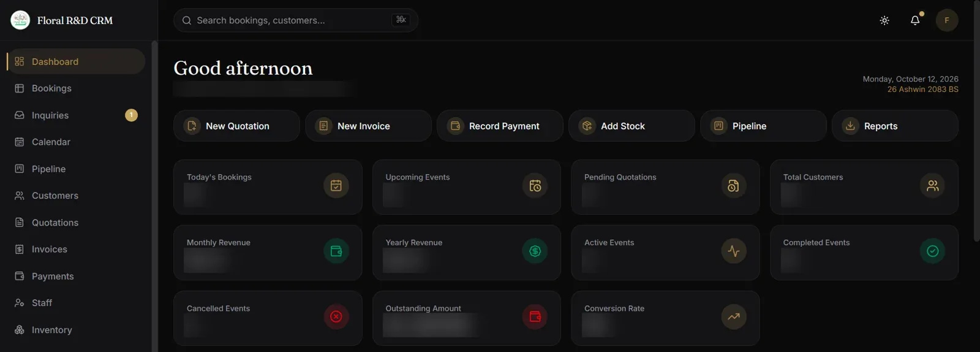Click the Today's Bookings calendar-check icon
The height and width of the screenshot is (352, 980).
[336, 185]
